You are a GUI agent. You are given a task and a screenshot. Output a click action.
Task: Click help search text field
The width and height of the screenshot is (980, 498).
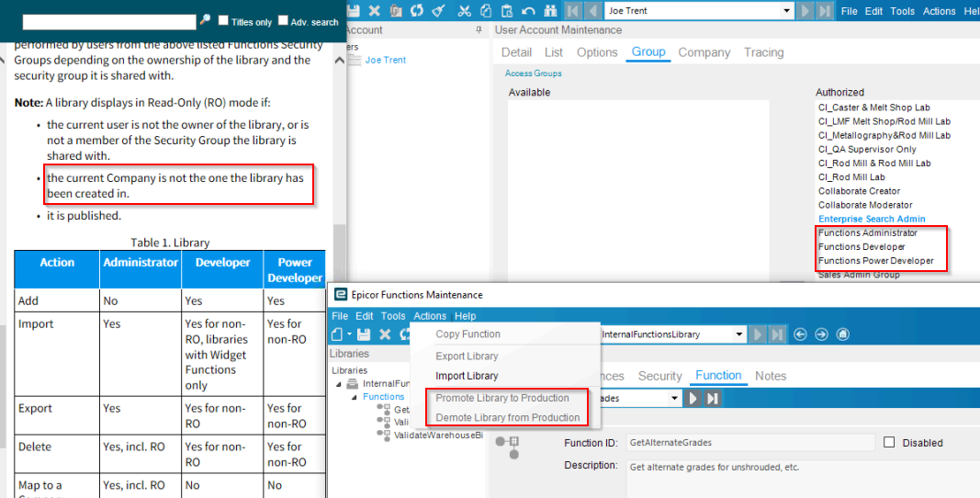click(x=109, y=22)
